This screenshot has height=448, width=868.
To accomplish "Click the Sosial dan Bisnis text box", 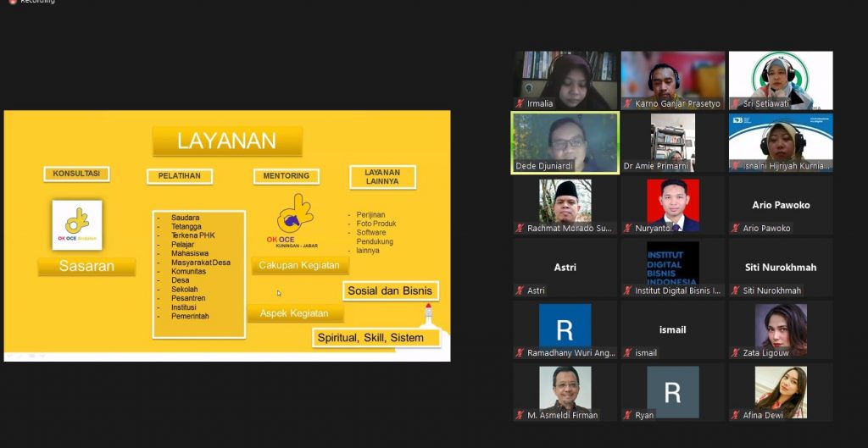I will (x=392, y=290).
